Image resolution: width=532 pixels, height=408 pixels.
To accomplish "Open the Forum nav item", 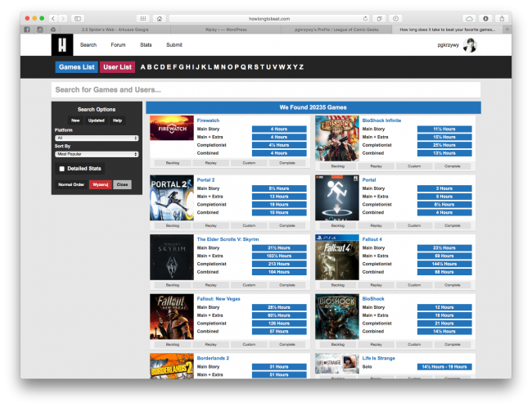I will (x=118, y=45).
